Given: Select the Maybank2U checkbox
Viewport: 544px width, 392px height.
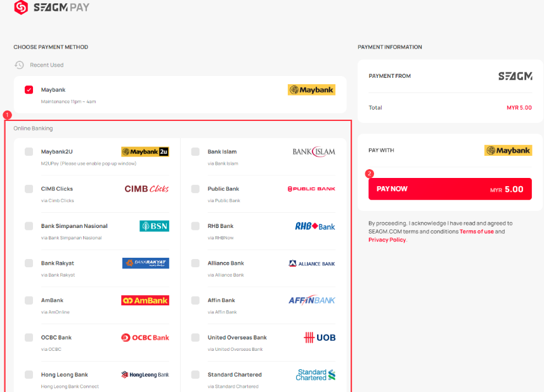Looking at the screenshot, I should pyautogui.click(x=29, y=152).
